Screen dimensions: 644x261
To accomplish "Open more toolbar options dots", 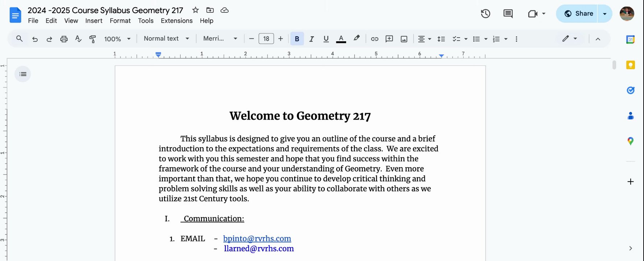I will pos(516,39).
